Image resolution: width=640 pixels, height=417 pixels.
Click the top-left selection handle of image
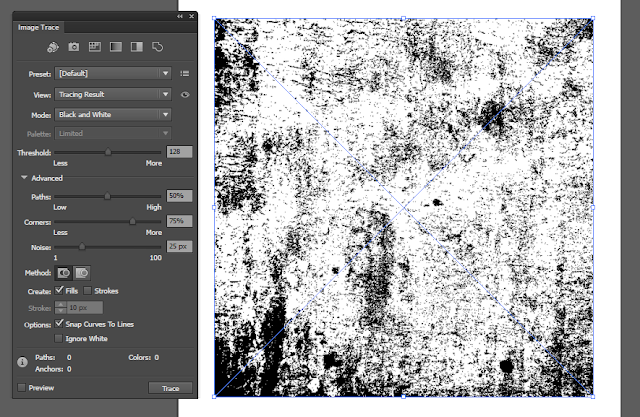pos(214,18)
